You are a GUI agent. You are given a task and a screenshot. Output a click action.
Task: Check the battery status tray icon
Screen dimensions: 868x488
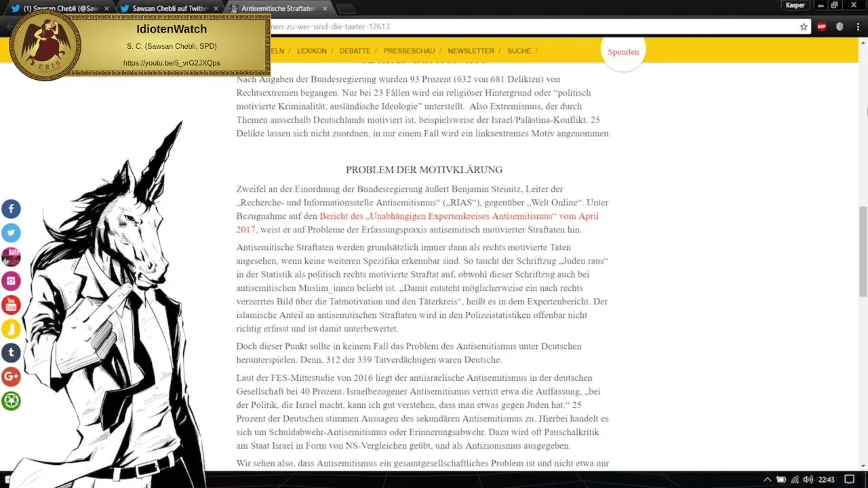(781, 479)
